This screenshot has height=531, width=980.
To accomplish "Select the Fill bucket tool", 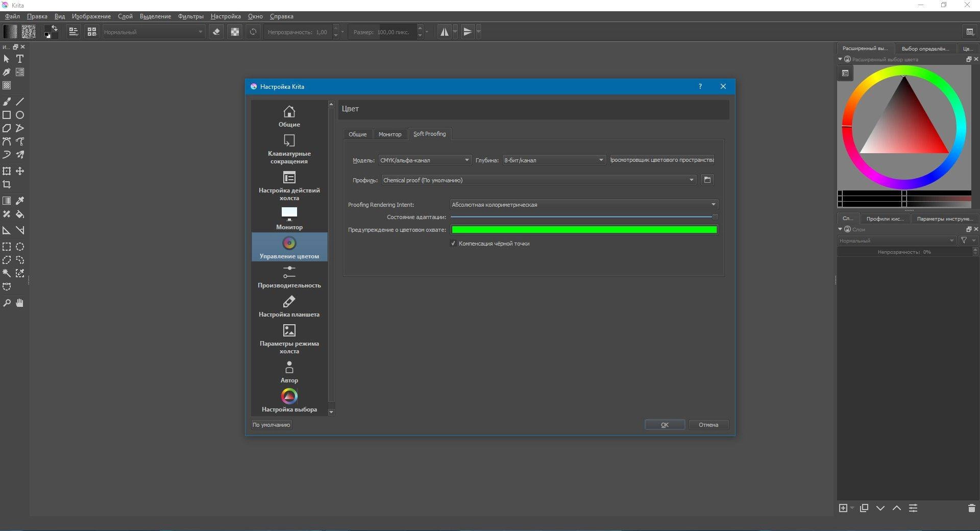I will [20, 214].
